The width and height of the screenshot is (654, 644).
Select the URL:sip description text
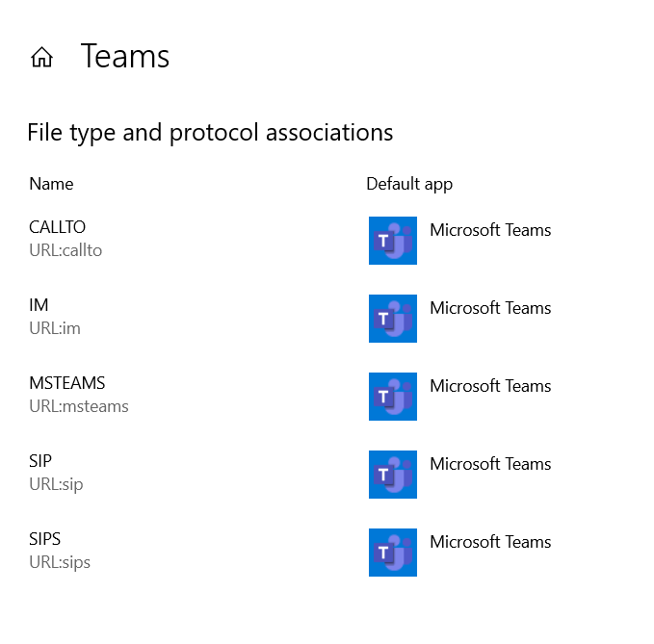56,485
